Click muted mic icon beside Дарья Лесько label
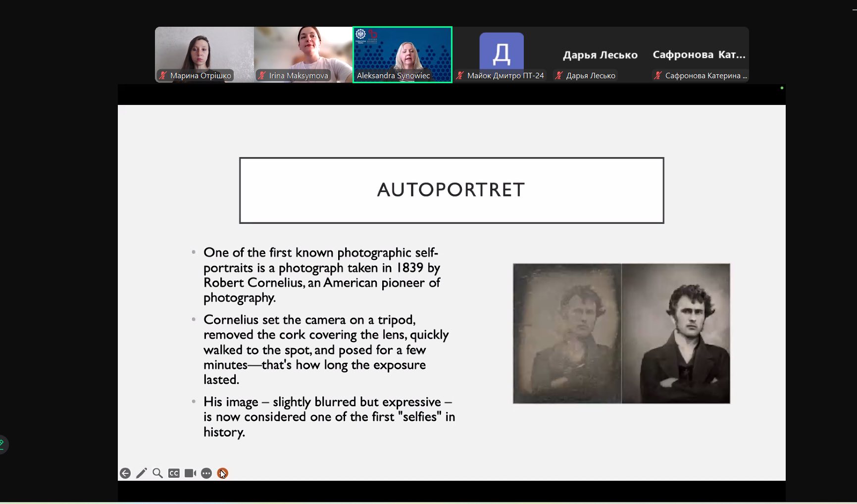 coord(559,75)
